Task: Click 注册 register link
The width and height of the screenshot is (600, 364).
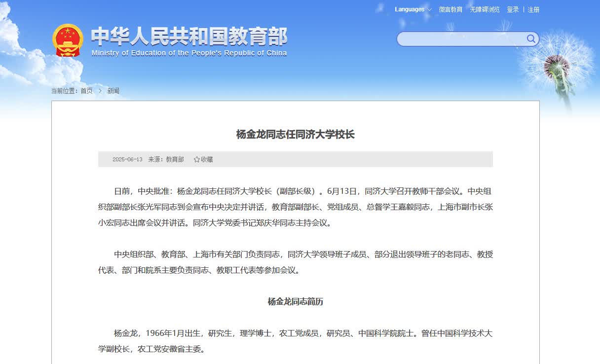Action: click(x=533, y=9)
